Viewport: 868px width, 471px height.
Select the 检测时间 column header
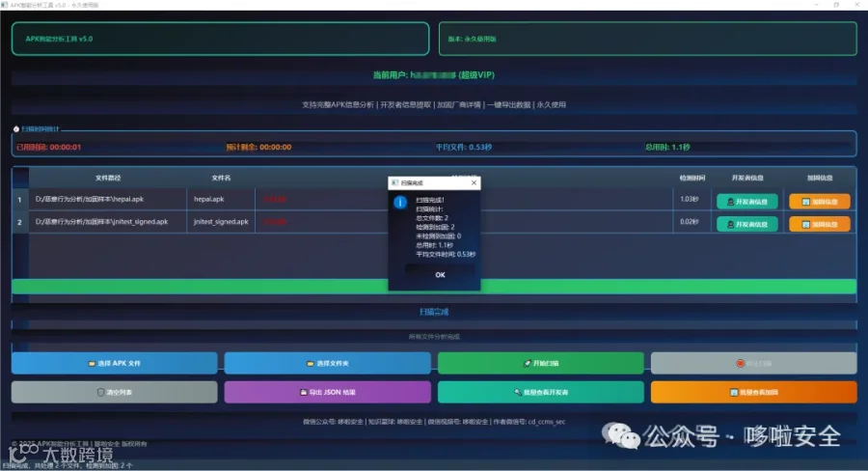pyautogui.click(x=692, y=178)
